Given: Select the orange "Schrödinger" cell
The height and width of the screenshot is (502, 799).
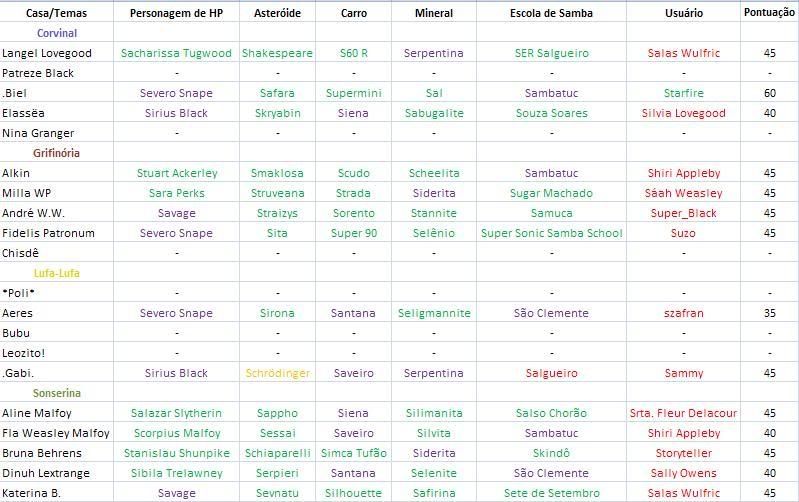Looking at the screenshot, I should pos(277,373).
